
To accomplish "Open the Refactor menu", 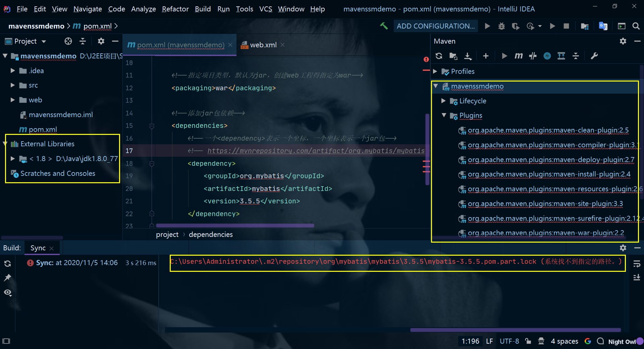I will (175, 9).
